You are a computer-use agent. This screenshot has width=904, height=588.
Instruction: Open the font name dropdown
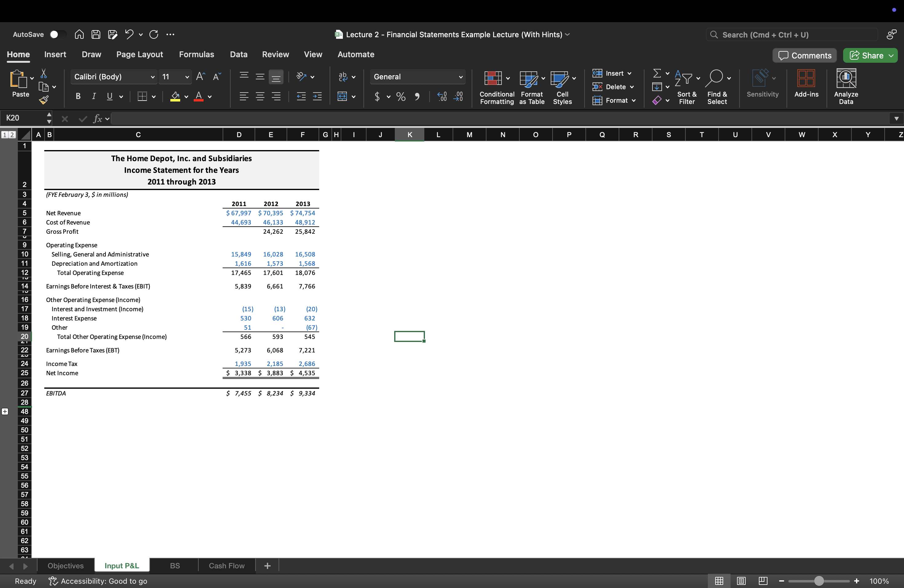(x=152, y=77)
